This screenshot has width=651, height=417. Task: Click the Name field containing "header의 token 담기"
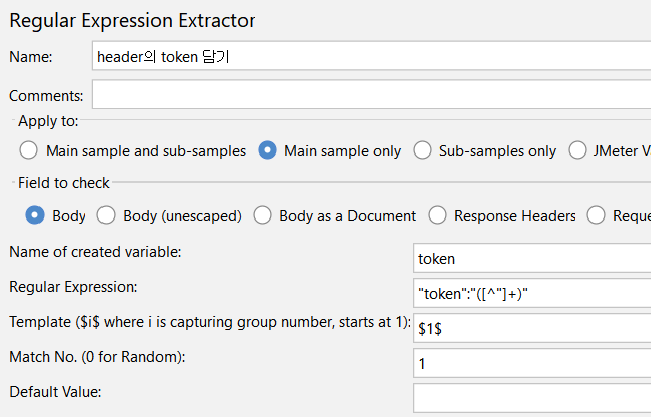[370, 57]
